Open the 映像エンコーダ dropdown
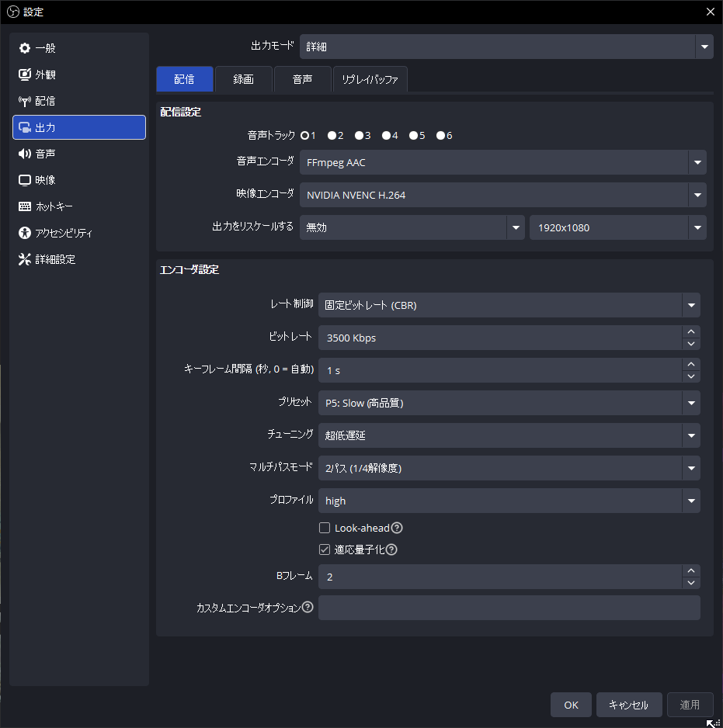The image size is (723, 728). coord(697,195)
